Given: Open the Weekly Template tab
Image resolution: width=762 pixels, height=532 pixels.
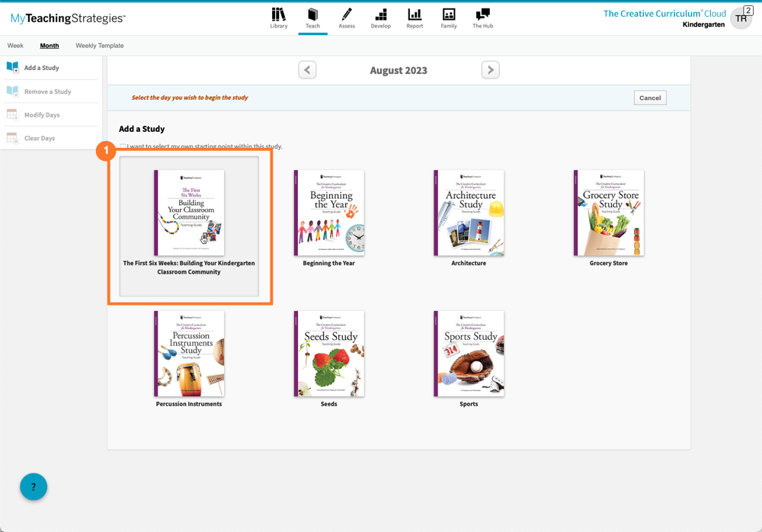Looking at the screenshot, I should [x=99, y=46].
